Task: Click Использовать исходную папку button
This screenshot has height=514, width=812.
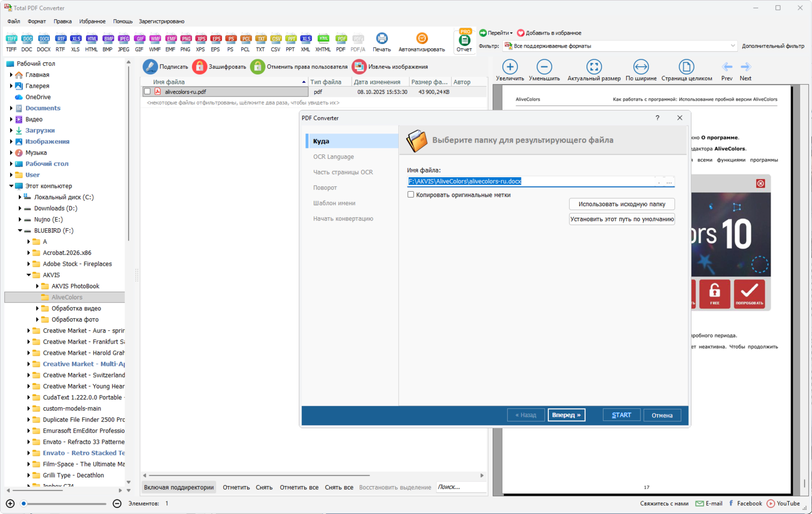Action: (622, 204)
